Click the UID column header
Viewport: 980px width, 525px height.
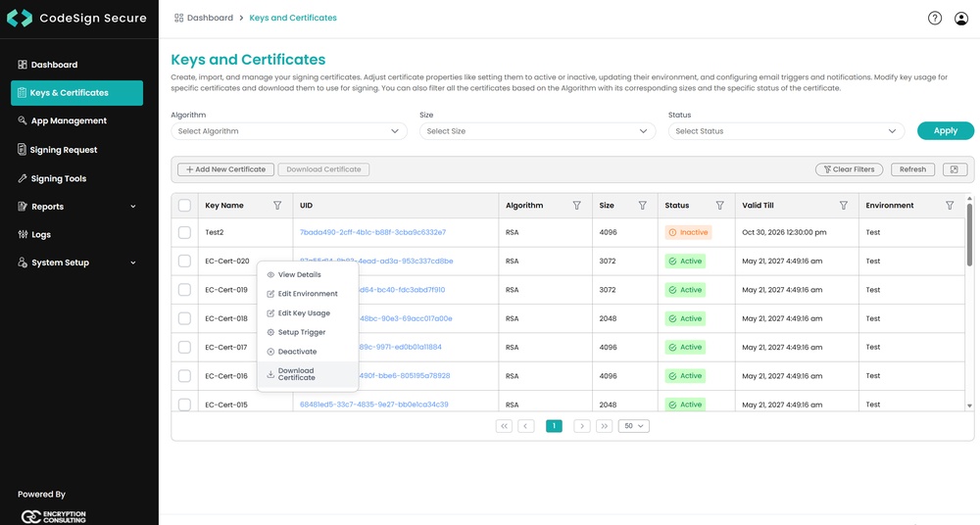pyautogui.click(x=306, y=206)
